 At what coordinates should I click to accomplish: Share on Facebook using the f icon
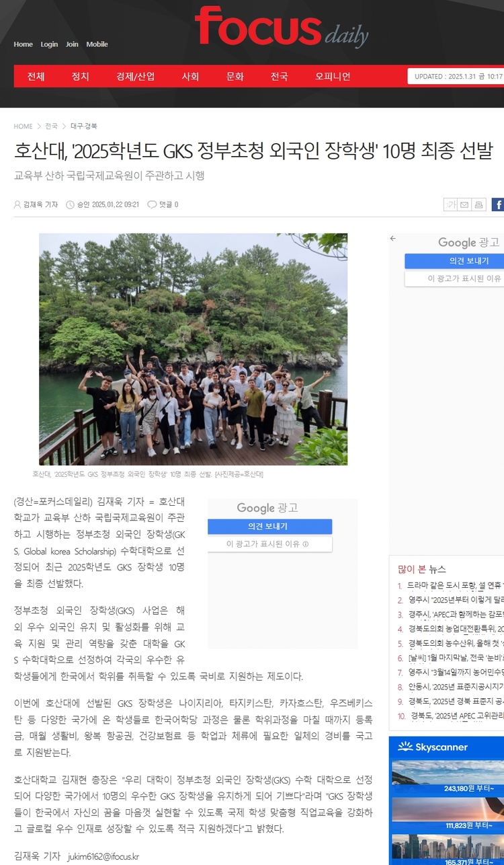498,204
